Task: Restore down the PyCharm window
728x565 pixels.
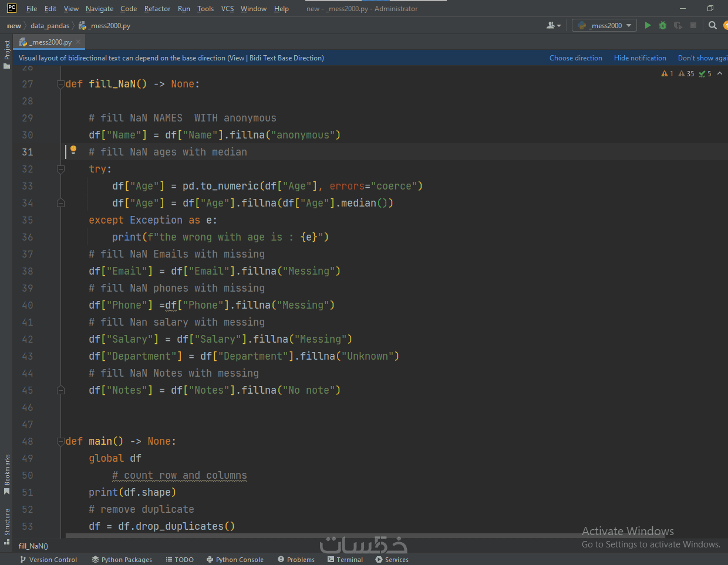Action: 710,8
